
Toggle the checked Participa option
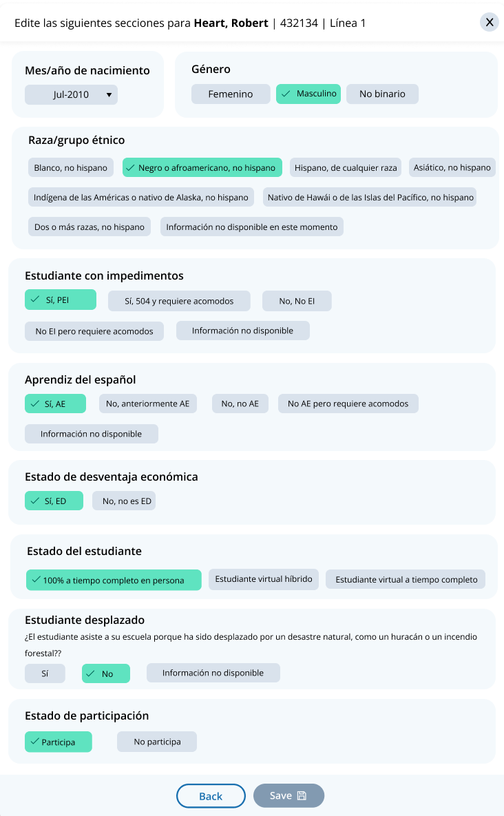click(59, 742)
